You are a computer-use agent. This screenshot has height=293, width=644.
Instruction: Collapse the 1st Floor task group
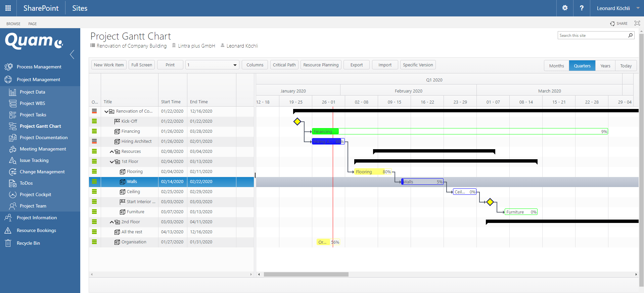point(112,162)
